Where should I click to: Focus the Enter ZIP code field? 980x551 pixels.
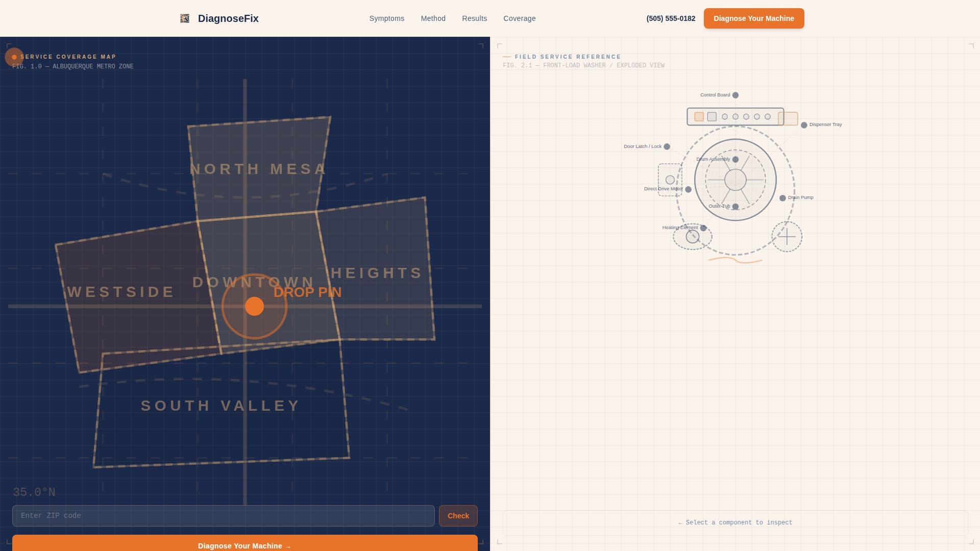pos(224,516)
